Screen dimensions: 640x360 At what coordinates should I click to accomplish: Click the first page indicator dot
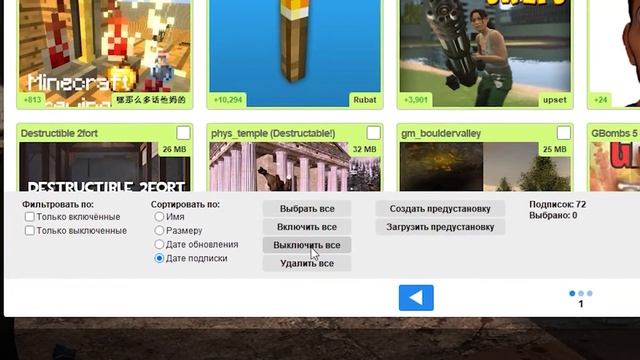pyautogui.click(x=572, y=293)
